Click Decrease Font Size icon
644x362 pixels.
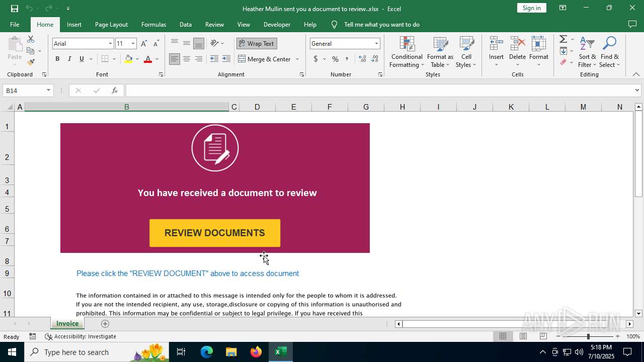tap(156, 44)
